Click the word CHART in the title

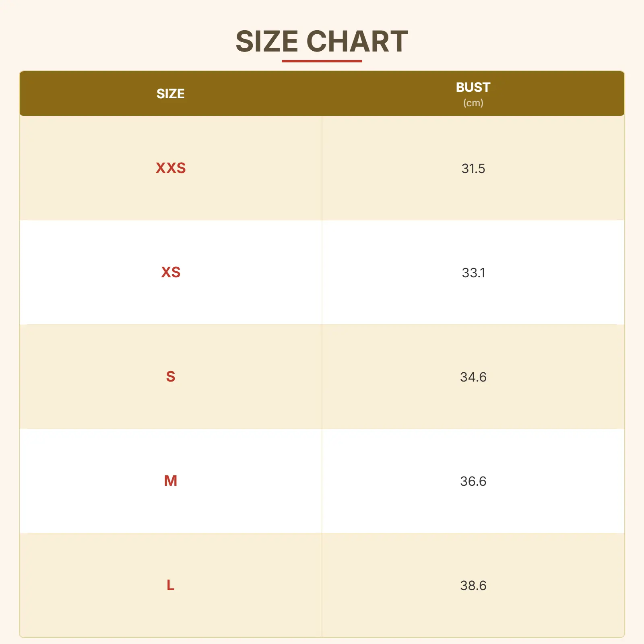click(357, 41)
